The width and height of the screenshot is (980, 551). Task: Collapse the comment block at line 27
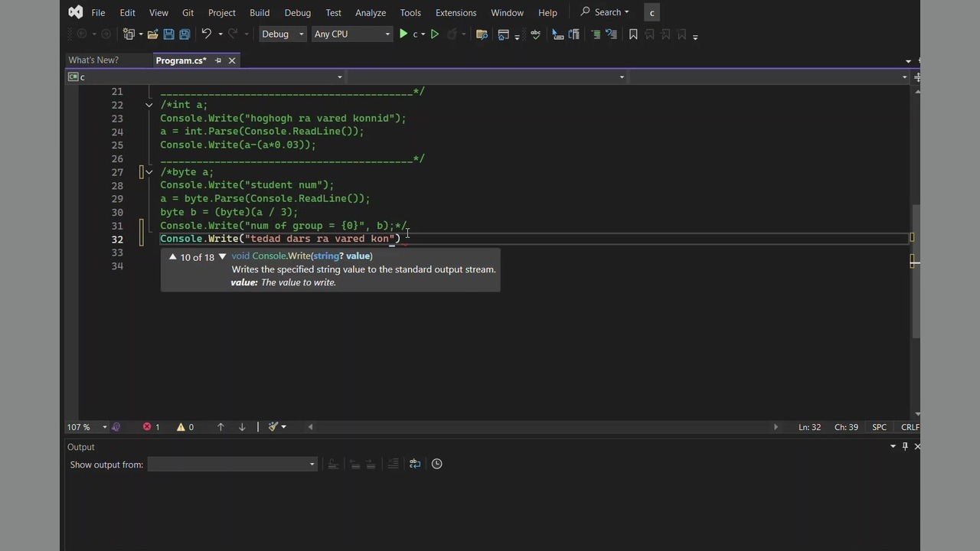pos(149,172)
